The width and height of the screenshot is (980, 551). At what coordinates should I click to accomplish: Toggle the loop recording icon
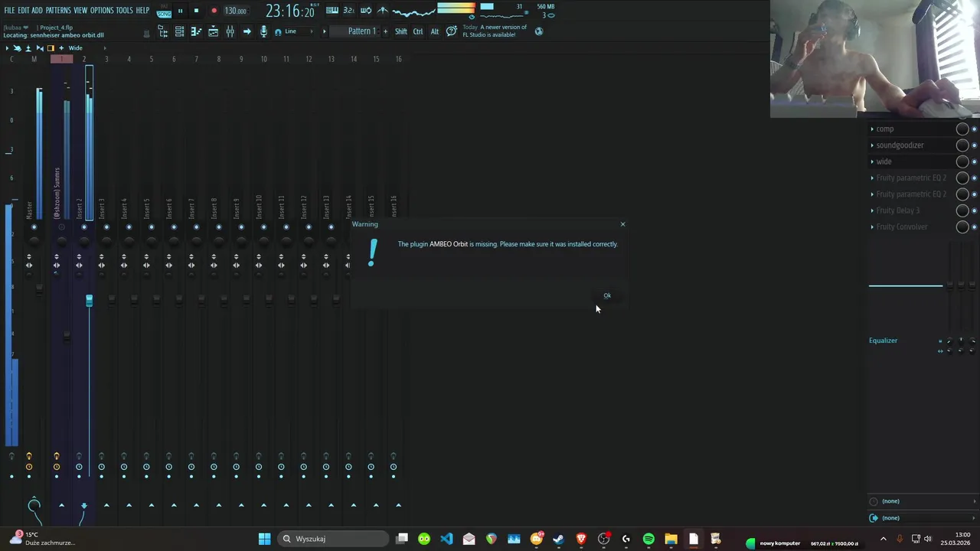pyautogui.click(x=366, y=11)
